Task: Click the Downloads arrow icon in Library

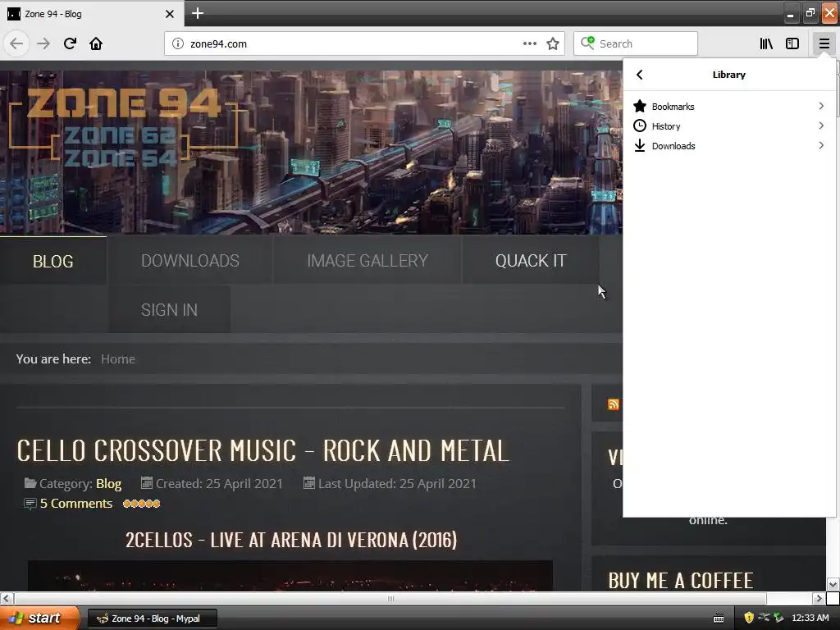Action: point(640,146)
